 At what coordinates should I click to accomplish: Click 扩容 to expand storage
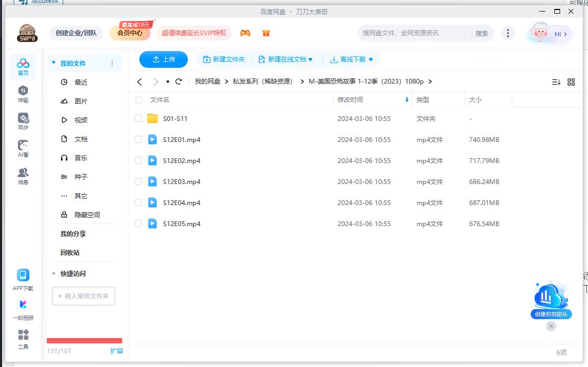pyautogui.click(x=117, y=350)
